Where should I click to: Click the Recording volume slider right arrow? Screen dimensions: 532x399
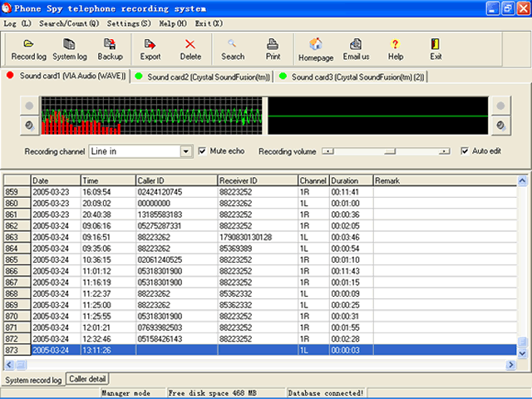point(444,151)
